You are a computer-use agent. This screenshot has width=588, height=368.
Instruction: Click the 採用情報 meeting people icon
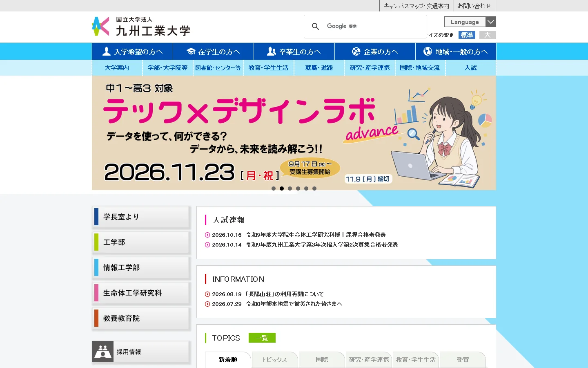tap(103, 352)
